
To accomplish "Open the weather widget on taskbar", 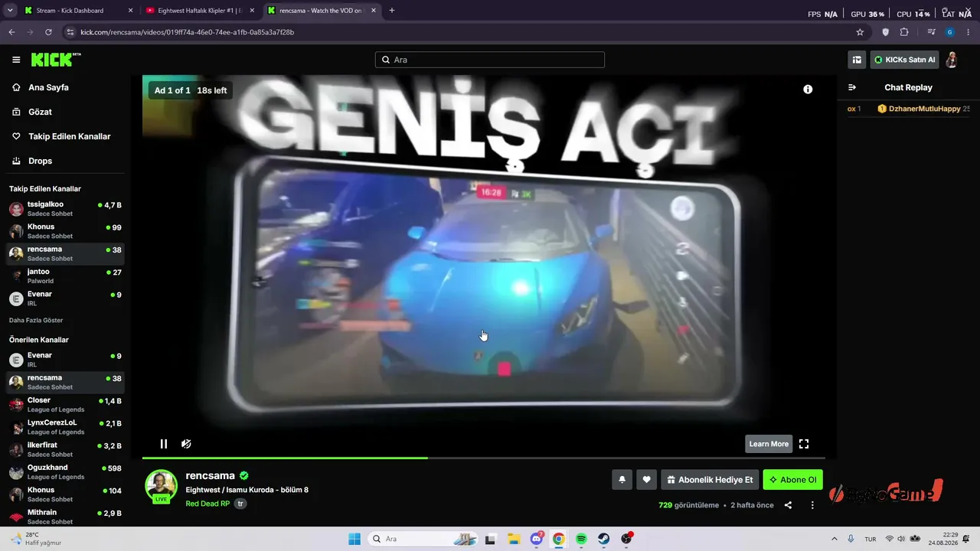I will click(36, 539).
